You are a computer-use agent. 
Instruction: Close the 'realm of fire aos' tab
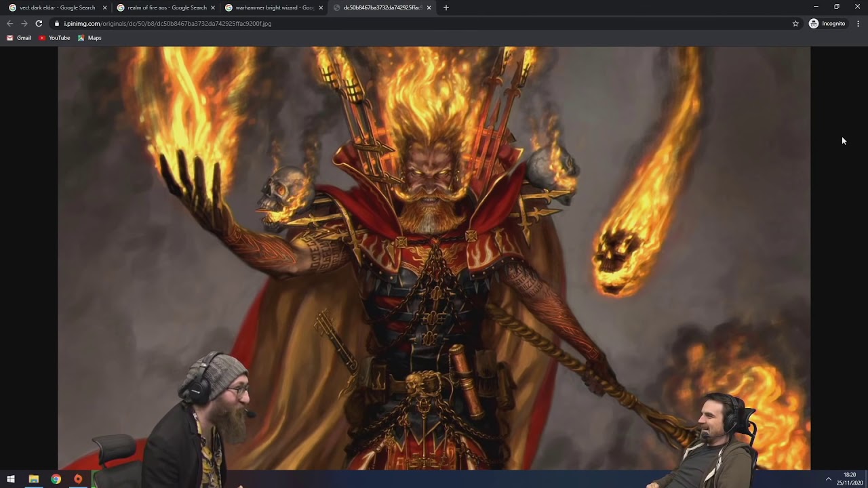(x=213, y=7)
